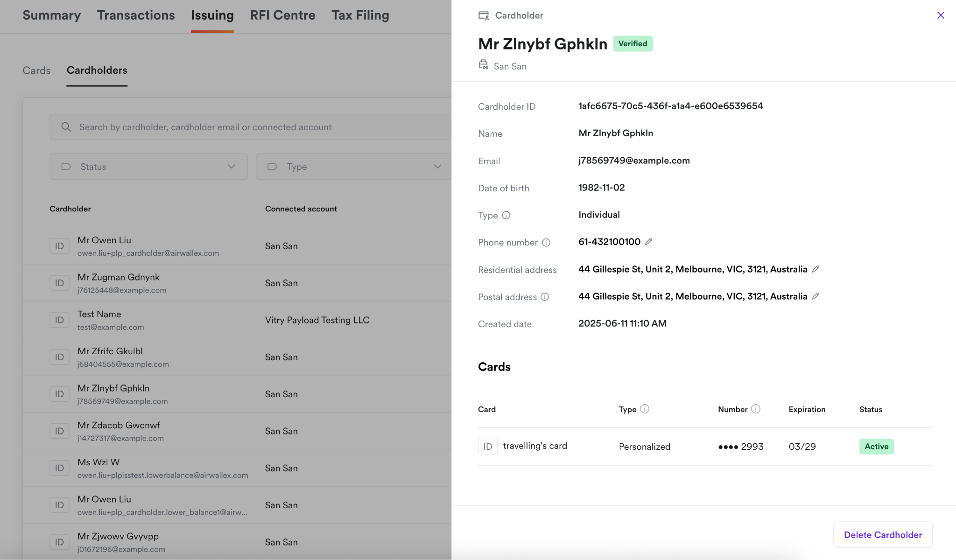This screenshot has height=560, width=956.
Task: Click ID icon for Mr Zugman Gdnynk
Action: pyautogui.click(x=59, y=283)
